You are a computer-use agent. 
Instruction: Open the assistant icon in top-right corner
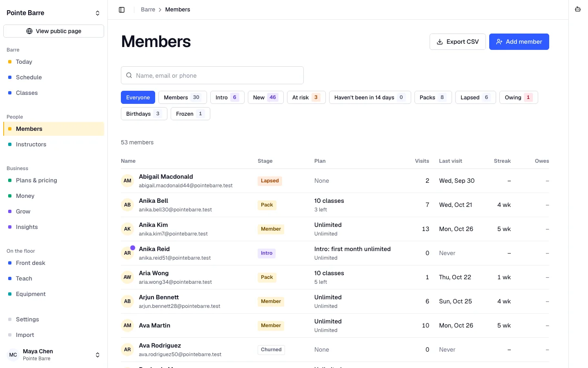(x=578, y=9)
